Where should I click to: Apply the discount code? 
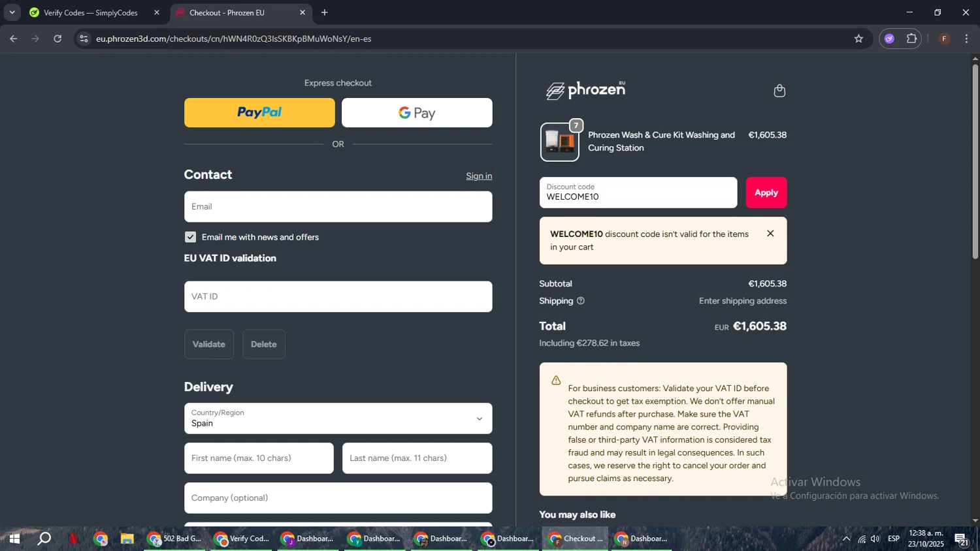tap(766, 193)
